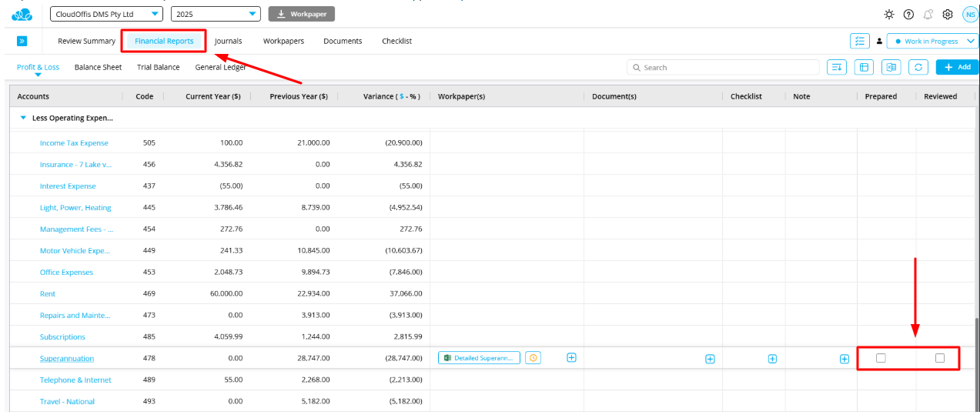This screenshot has width=980, height=415.
Task: Open the column layout icon
Action: pyautogui.click(x=864, y=68)
